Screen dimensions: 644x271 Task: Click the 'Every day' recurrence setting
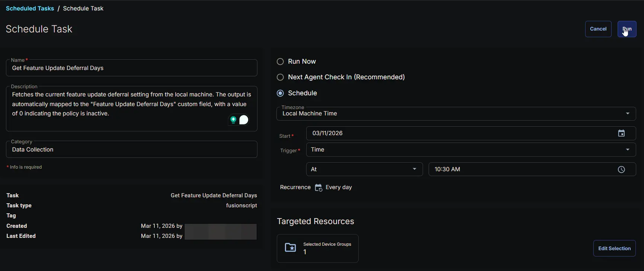pos(339,187)
